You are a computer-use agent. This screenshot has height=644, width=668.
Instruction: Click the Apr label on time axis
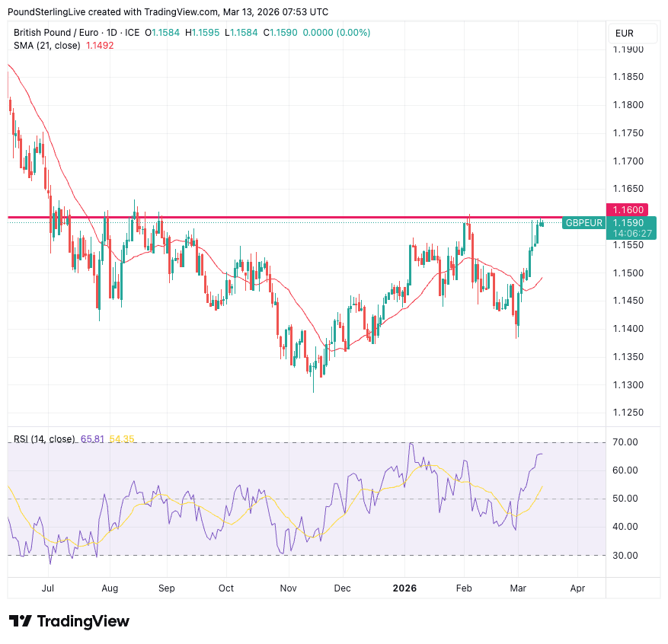pos(577,588)
